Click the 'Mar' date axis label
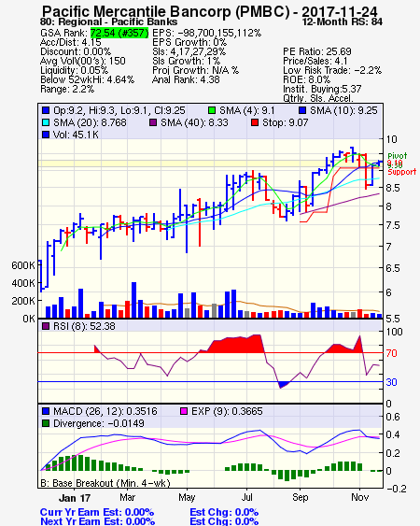 point(127,497)
